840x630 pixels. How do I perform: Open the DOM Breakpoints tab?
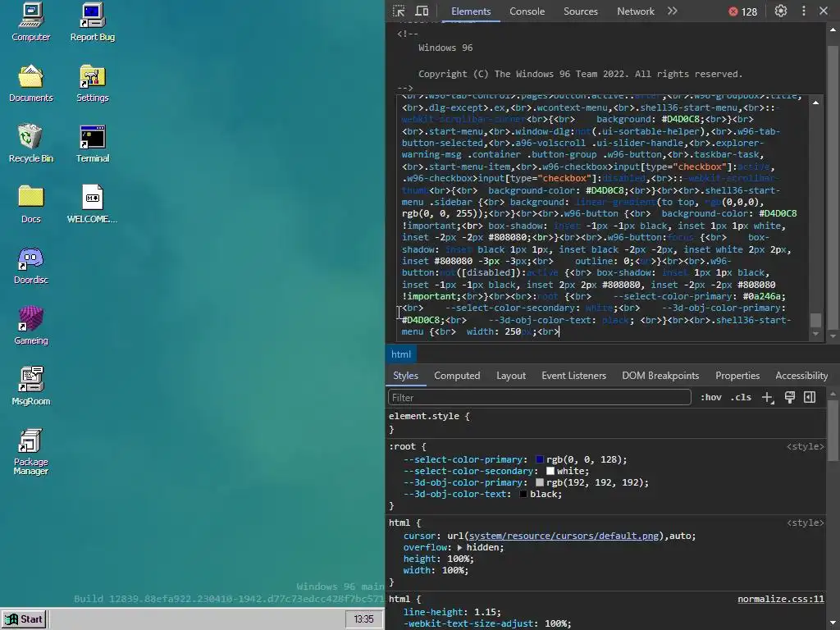[660, 376]
